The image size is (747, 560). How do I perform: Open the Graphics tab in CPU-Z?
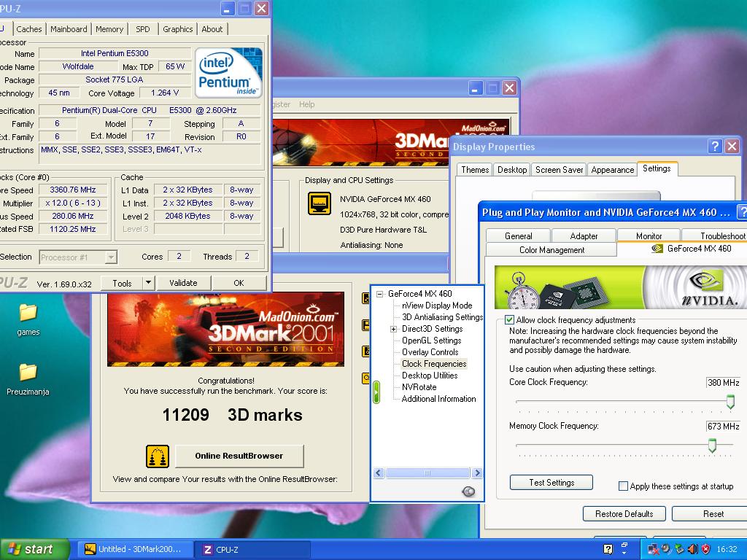(x=178, y=29)
